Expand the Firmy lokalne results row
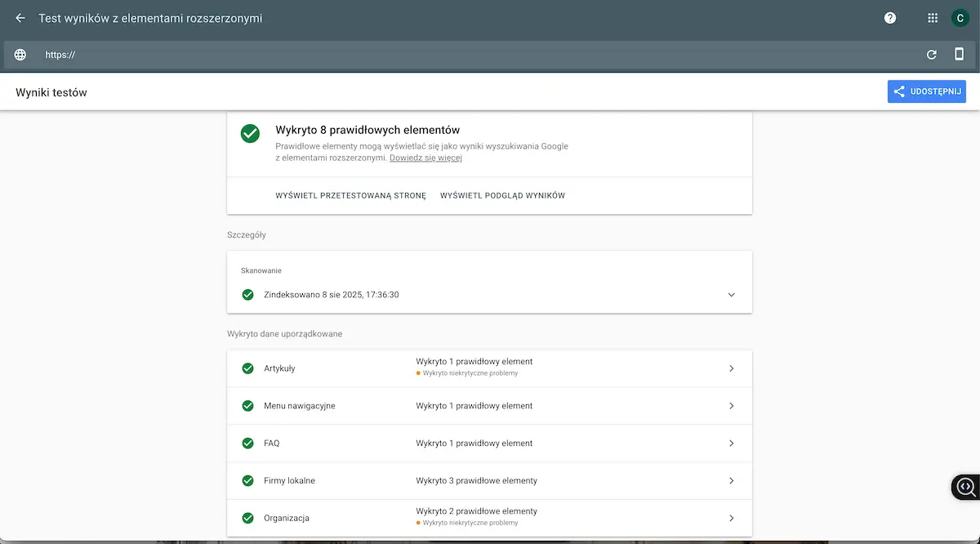Screen dimensions: 980x544 pyautogui.click(x=732, y=480)
